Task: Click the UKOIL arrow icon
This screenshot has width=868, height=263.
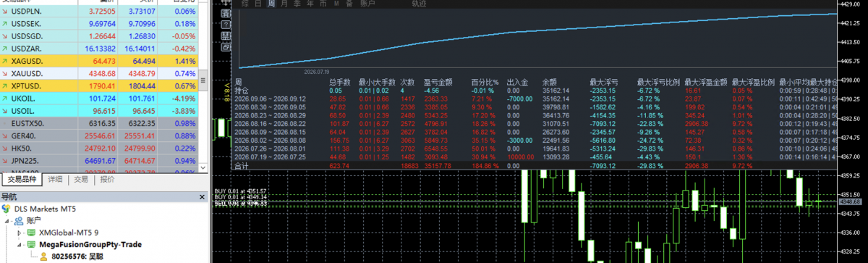Action: click(5, 99)
